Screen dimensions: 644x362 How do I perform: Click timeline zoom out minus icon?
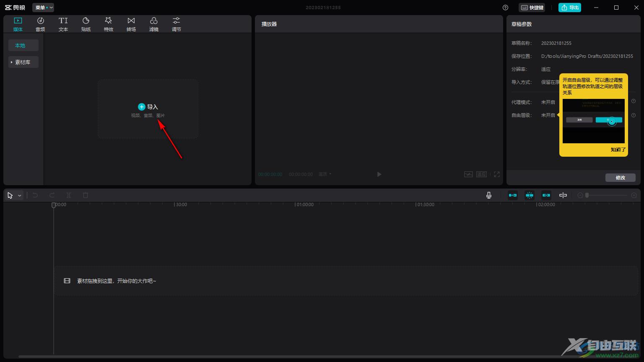point(580,195)
